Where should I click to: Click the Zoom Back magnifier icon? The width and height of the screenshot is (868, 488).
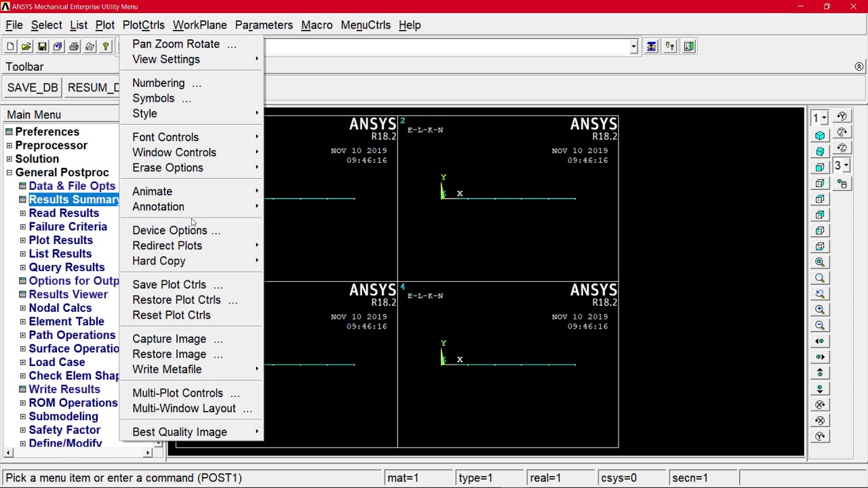[x=820, y=294]
